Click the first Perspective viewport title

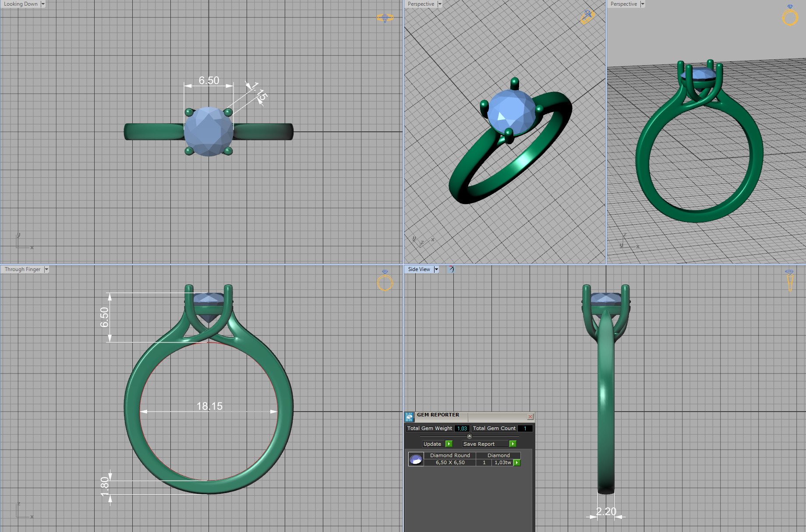(421, 4)
